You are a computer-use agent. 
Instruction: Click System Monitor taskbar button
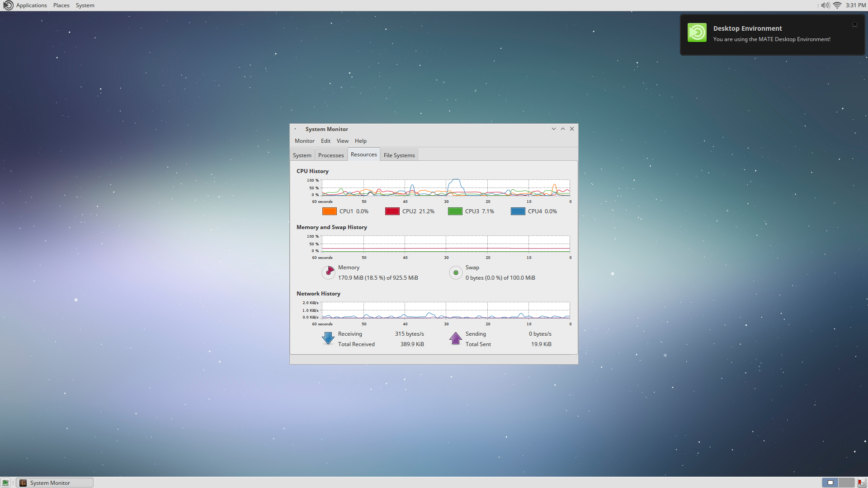(x=55, y=483)
